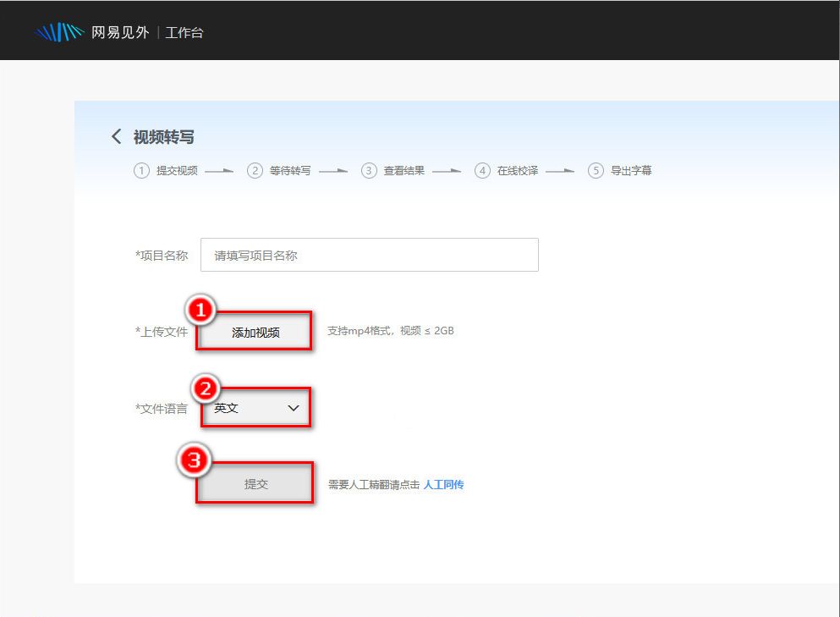Click the 支持mp4格式 hint text

[391, 331]
